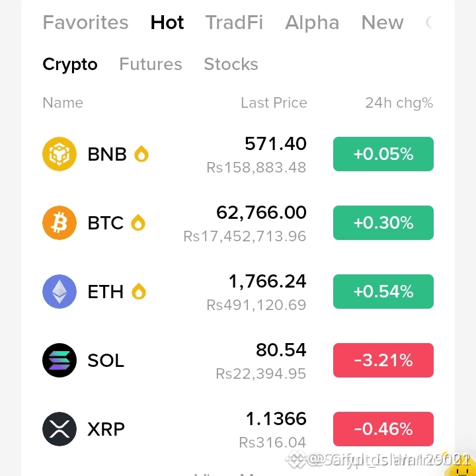Tap the flame icon next to BNB
Image resolution: width=476 pixels, height=476 pixels.
[141, 153]
